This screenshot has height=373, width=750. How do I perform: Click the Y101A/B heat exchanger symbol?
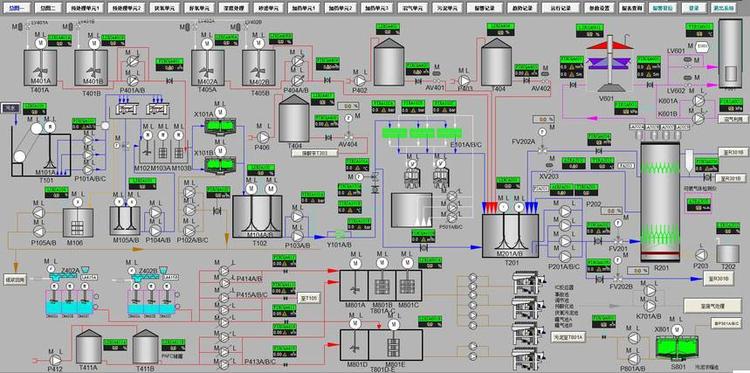[340, 234]
